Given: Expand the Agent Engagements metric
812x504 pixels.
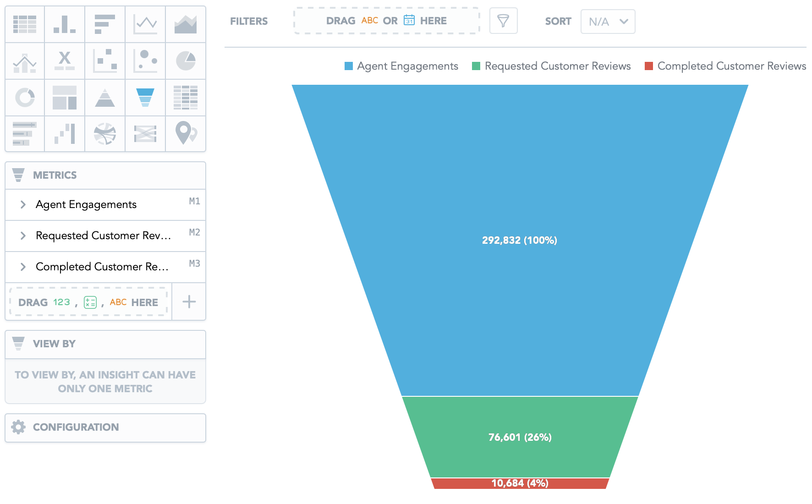Looking at the screenshot, I should click(23, 205).
